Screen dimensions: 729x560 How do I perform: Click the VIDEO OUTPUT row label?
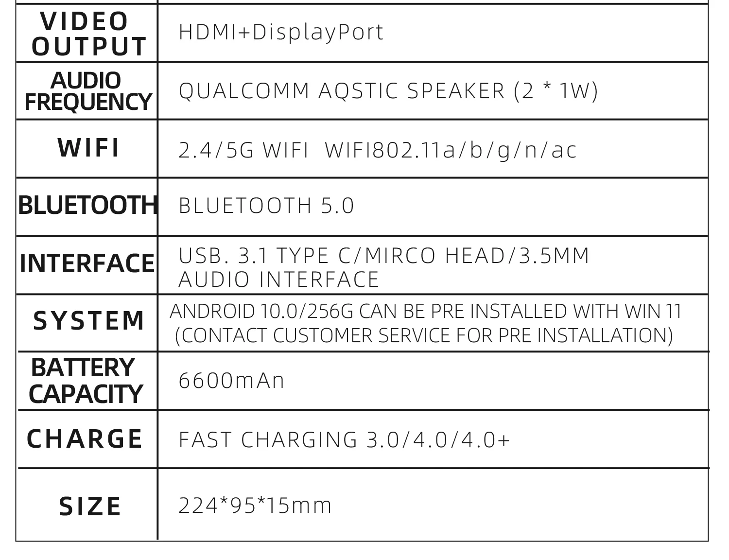(88, 34)
